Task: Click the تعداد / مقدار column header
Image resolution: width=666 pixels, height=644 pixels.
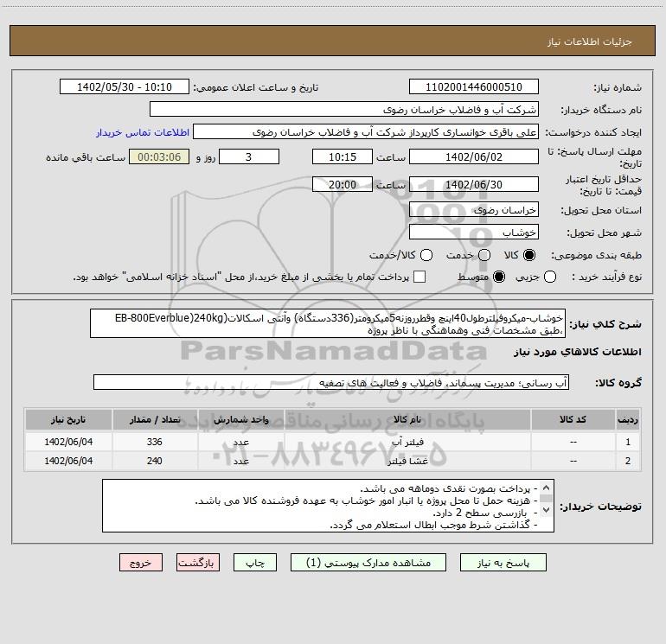Action: (155, 419)
